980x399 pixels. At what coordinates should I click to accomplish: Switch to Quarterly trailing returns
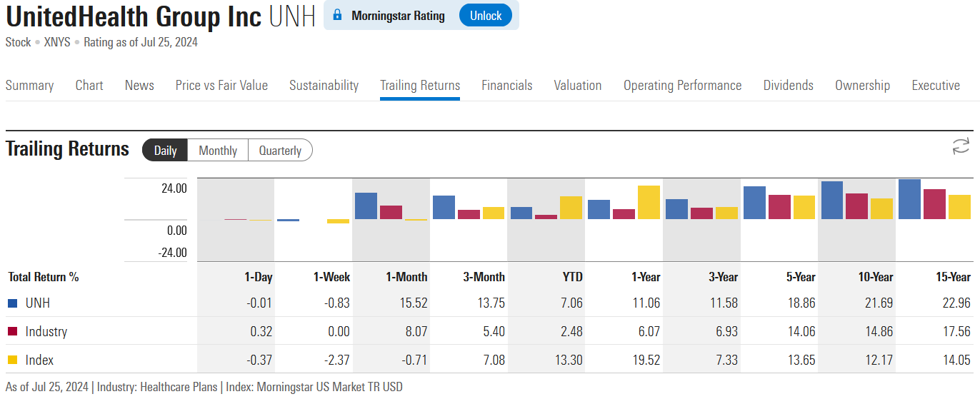point(280,151)
